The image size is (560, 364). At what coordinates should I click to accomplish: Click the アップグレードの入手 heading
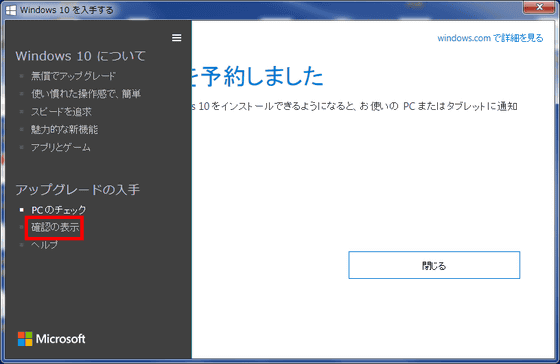tap(78, 190)
